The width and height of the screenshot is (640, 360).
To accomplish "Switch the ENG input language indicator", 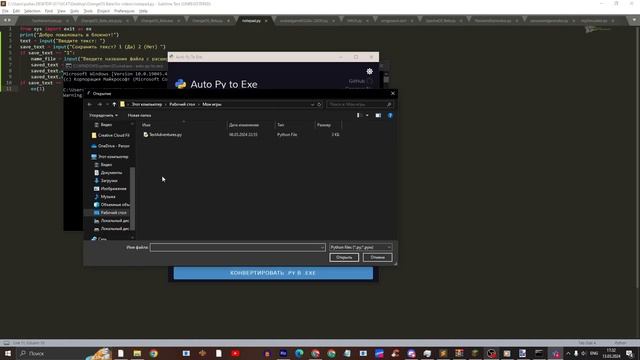I will pyautogui.click(x=594, y=353).
